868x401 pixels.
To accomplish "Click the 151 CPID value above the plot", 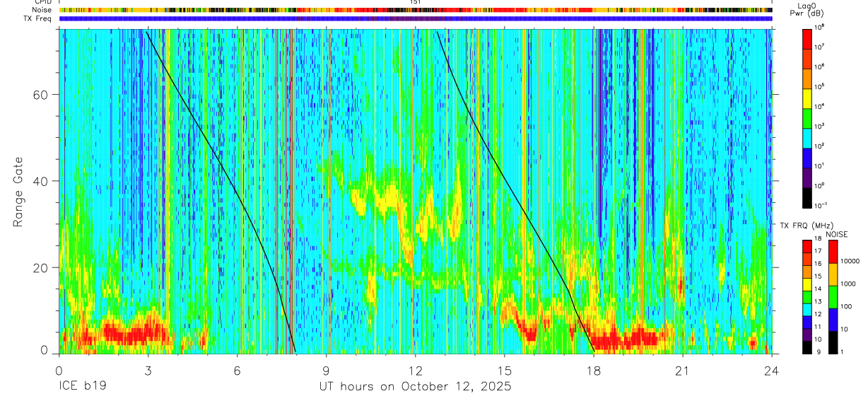I will coord(416,2).
